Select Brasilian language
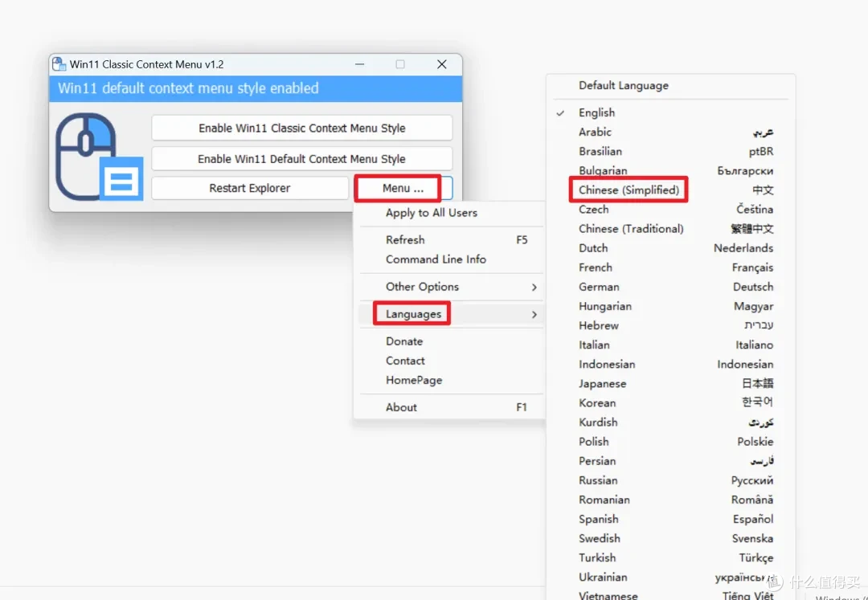 tap(670, 152)
